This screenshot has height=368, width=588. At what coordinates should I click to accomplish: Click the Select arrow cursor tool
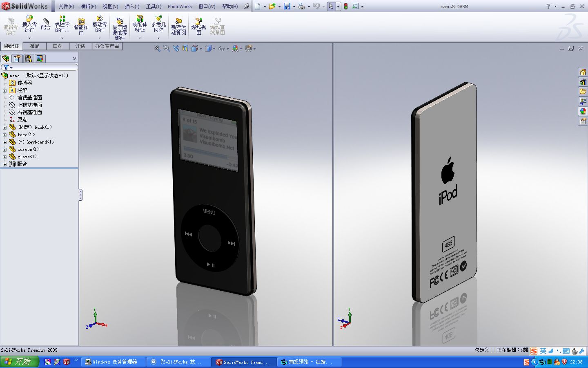pyautogui.click(x=331, y=6)
